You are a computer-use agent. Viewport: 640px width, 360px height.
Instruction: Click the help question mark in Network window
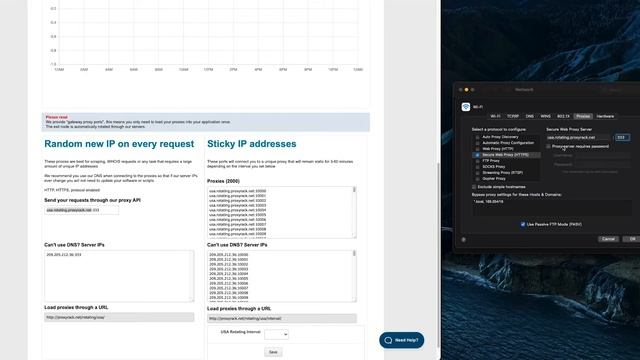click(464, 240)
